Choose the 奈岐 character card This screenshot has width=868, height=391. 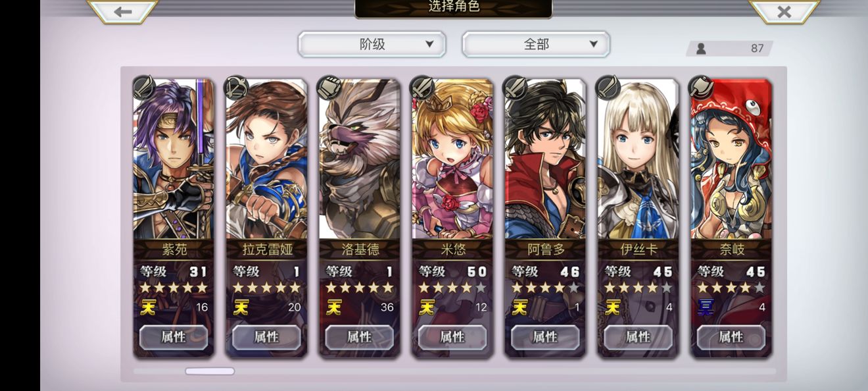pos(731,219)
